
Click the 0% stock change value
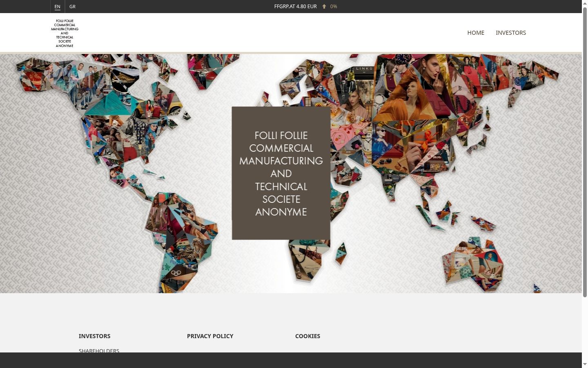pyautogui.click(x=334, y=7)
